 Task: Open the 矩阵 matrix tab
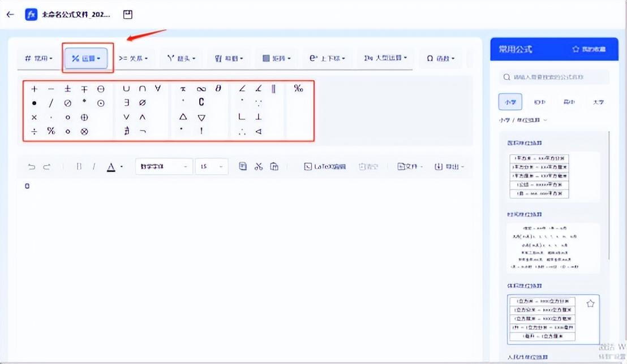point(276,58)
